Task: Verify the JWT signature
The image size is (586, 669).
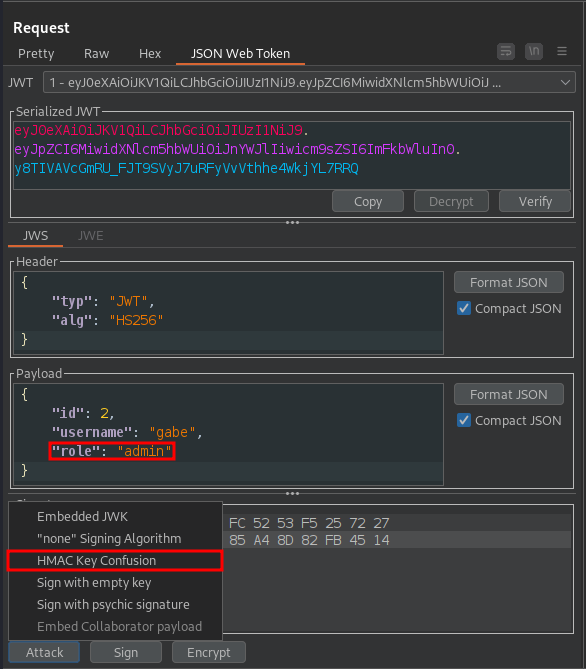Action: 535,201
